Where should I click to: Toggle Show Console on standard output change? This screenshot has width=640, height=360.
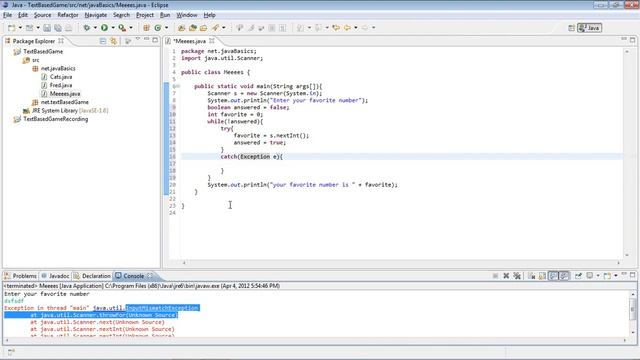[x=553, y=276]
